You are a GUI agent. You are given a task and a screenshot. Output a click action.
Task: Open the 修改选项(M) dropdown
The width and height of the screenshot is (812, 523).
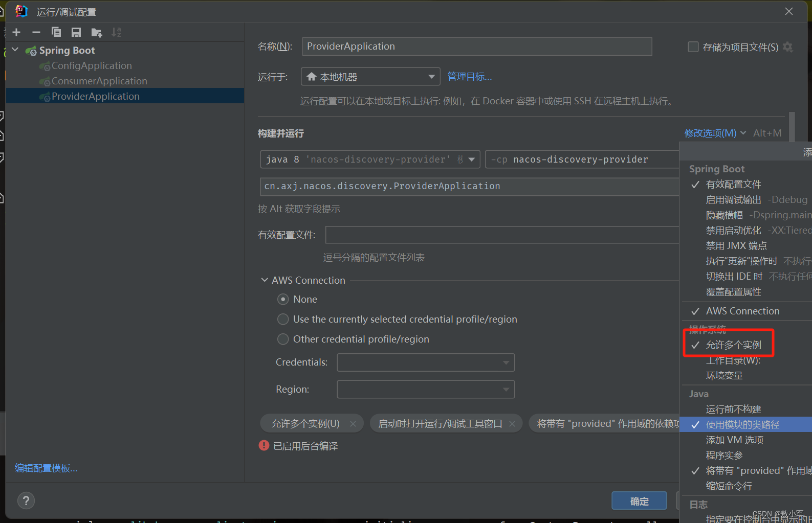tap(715, 133)
